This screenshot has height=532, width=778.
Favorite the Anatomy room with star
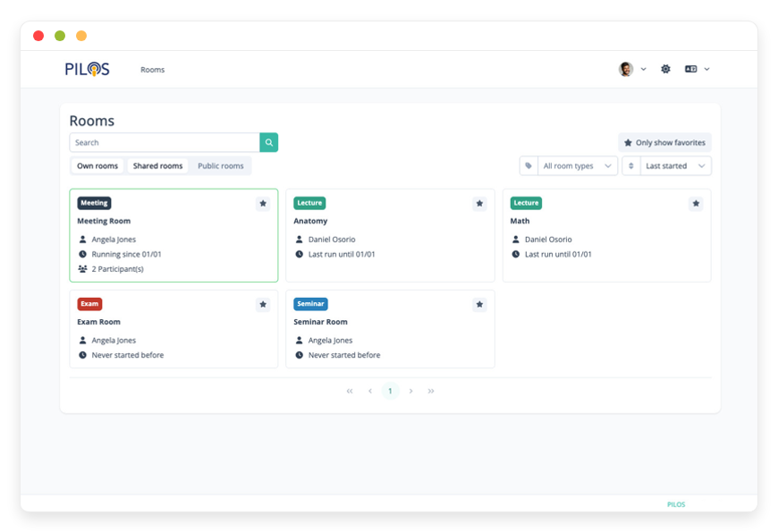pyautogui.click(x=479, y=204)
